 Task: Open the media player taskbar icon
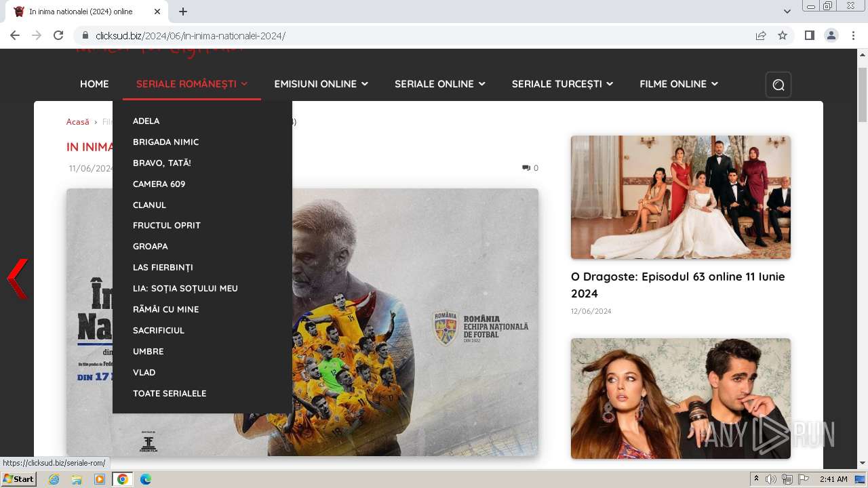(x=100, y=479)
